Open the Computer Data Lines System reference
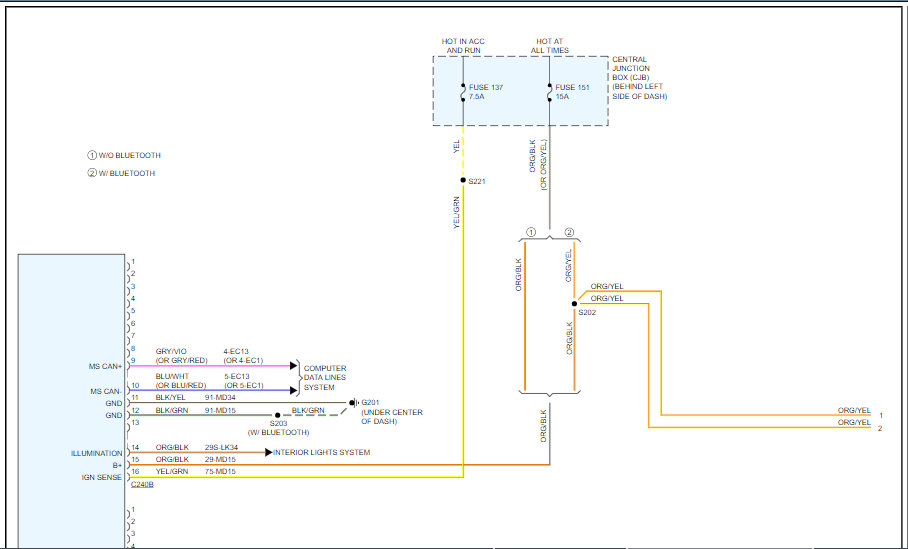The width and height of the screenshot is (908, 549). [325, 378]
